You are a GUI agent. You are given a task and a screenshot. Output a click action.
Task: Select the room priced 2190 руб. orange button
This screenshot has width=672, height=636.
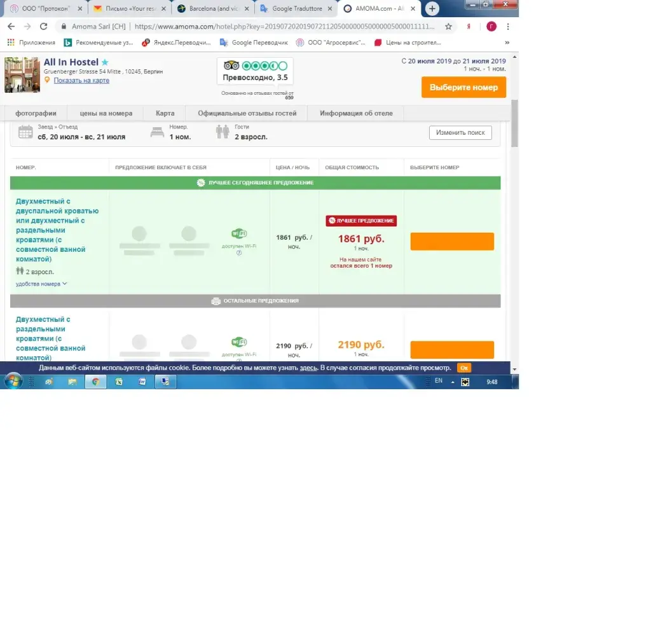tap(452, 350)
